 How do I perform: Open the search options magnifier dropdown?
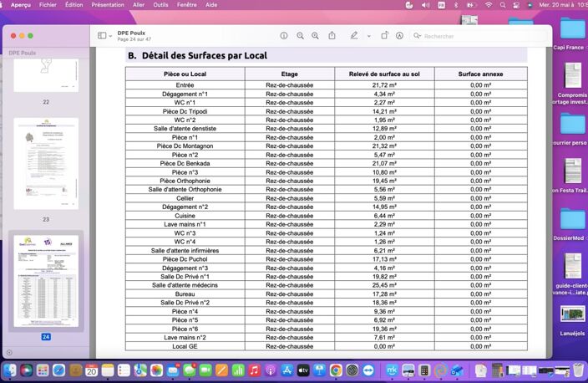(x=417, y=36)
